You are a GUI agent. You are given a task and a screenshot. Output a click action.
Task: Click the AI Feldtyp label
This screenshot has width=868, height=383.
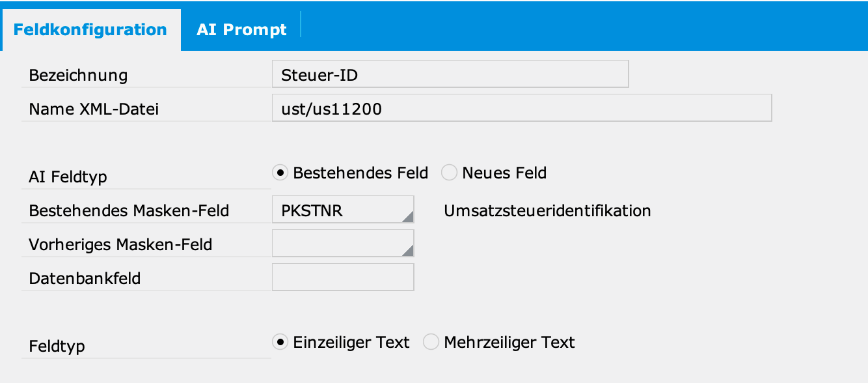pos(68,177)
